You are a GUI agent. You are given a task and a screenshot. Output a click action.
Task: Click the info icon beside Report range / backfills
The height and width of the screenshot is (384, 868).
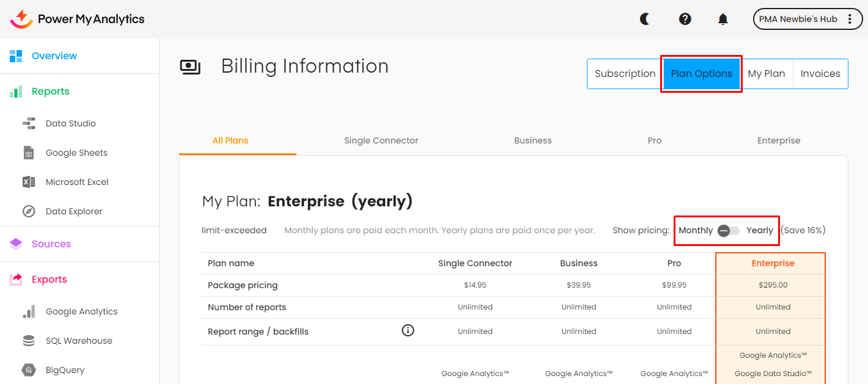(408, 331)
